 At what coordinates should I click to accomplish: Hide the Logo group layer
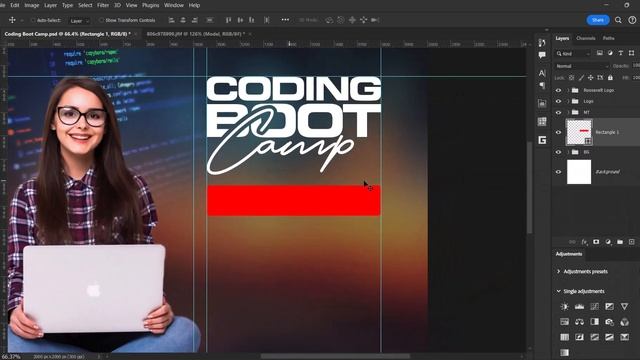tap(558, 101)
